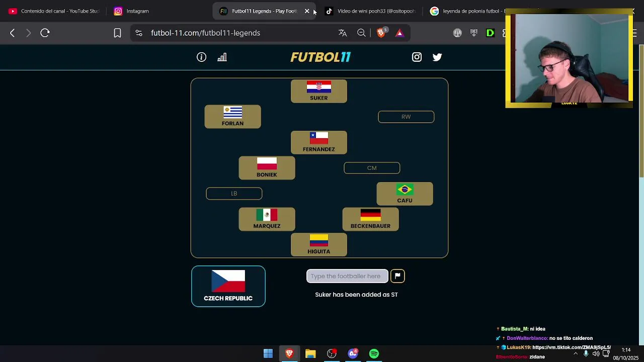Go back in browser history

coord(13,33)
